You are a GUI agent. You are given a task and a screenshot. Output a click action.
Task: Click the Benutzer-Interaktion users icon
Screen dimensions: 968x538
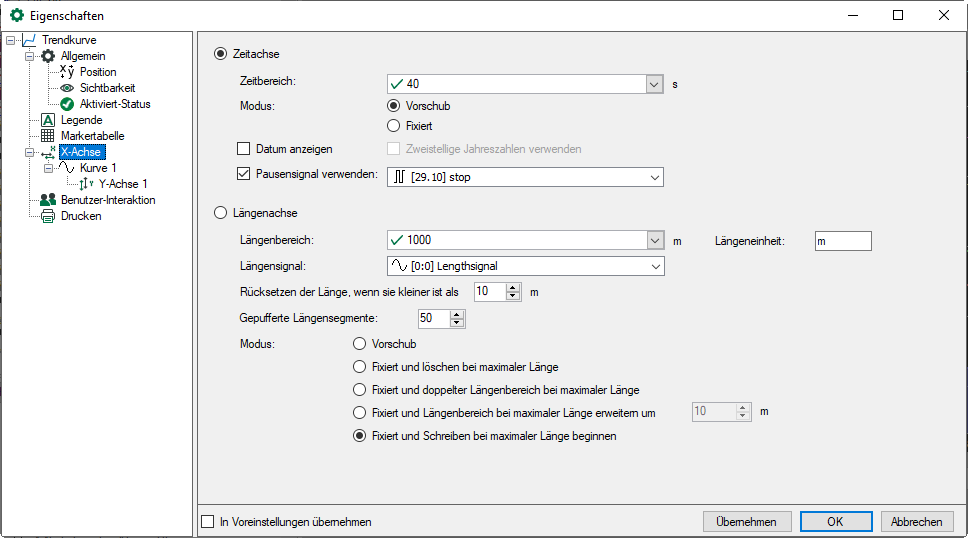pos(47,200)
